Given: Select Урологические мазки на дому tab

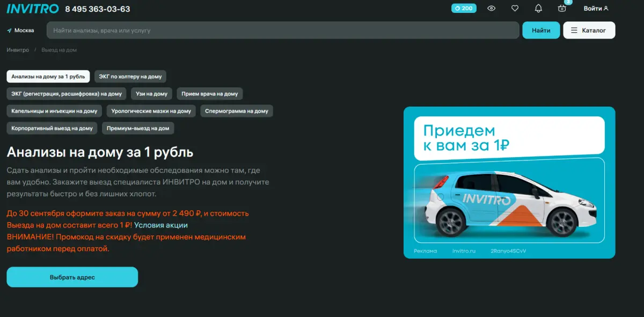Looking at the screenshot, I should [151, 111].
